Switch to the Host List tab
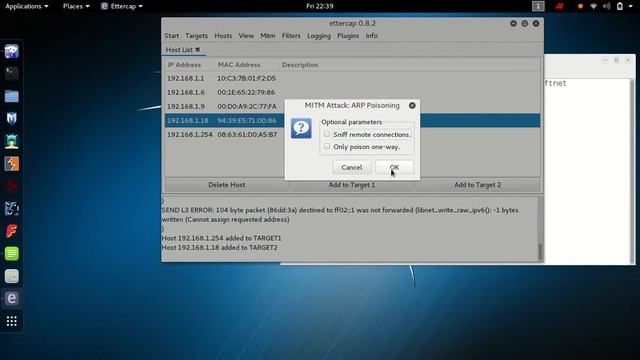Image resolution: width=640 pixels, height=360 pixels. 179,50
